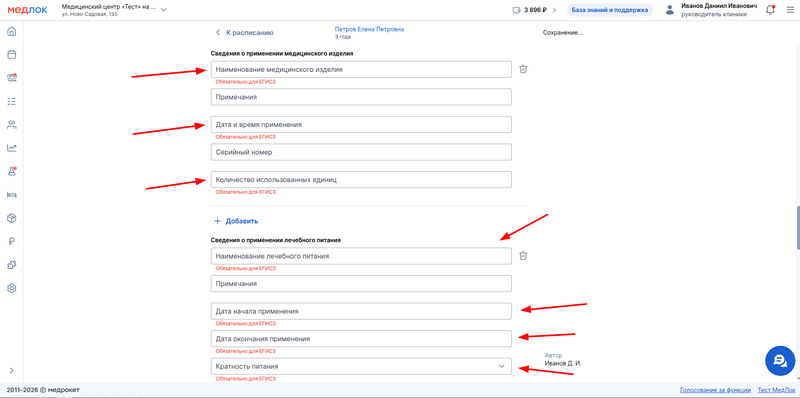Image resolution: width=800 pixels, height=398 pixels.
Task: Open the Кратность питания dropdown
Action: (x=361, y=366)
